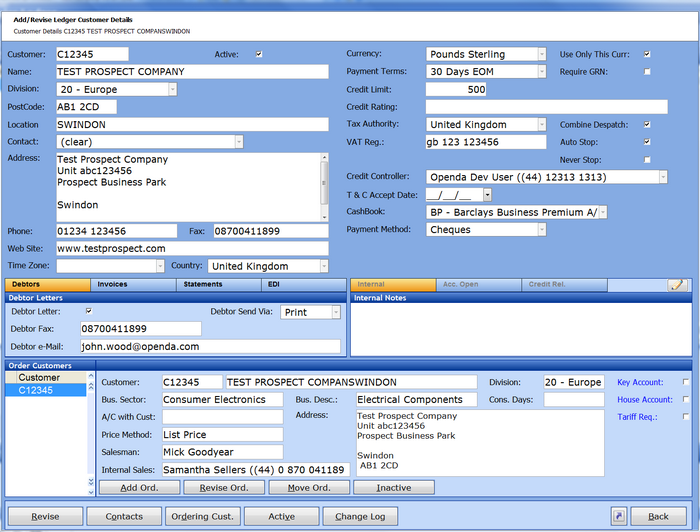Open the Division dropdown

[172, 89]
